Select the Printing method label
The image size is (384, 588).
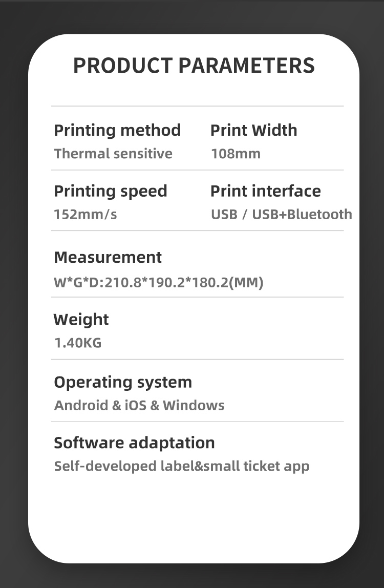click(x=117, y=130)
